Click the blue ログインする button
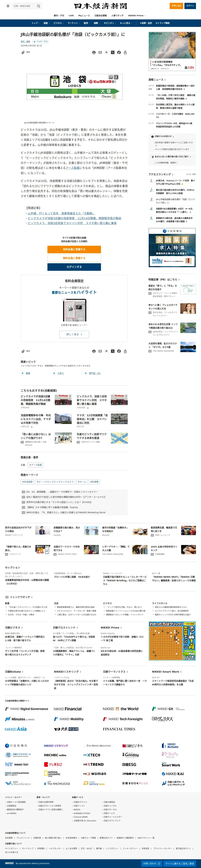Image resolution: width=201 pixels, height=868 pixels. pos(74,267)
